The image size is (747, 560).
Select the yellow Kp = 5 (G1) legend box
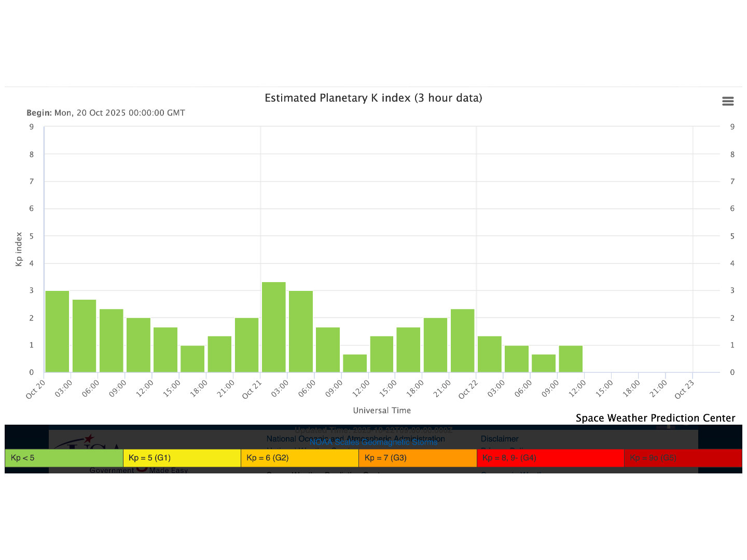tap(182, 458)
